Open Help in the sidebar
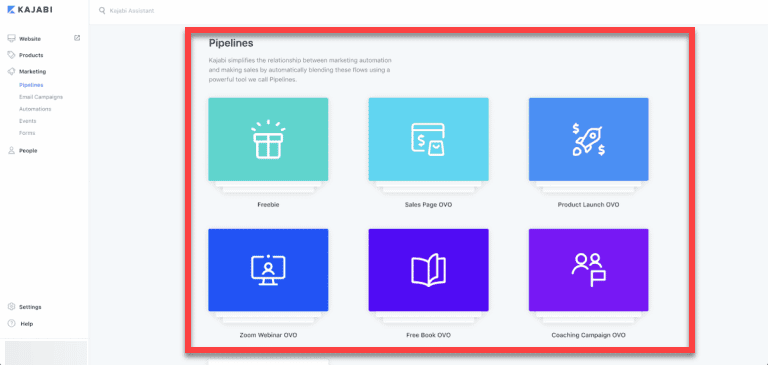Screen dimensions: 768x365 click(x=26, y=324)
